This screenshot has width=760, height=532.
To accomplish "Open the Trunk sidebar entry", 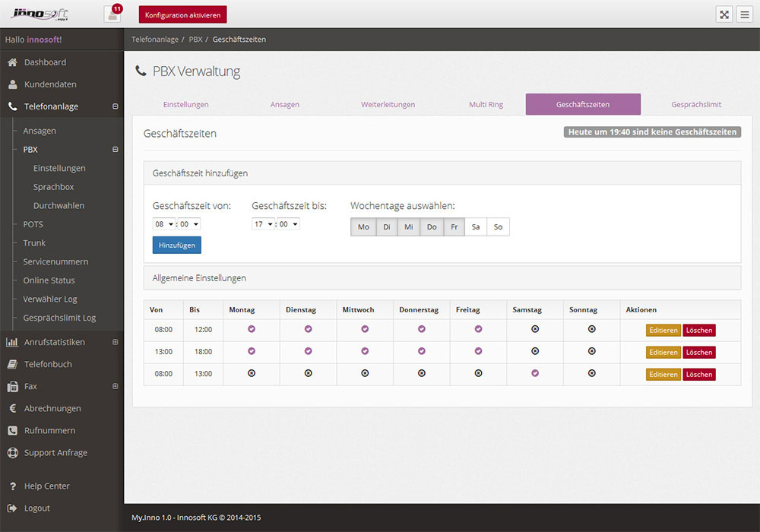I will pyautogui.click(x=34, y=242).
